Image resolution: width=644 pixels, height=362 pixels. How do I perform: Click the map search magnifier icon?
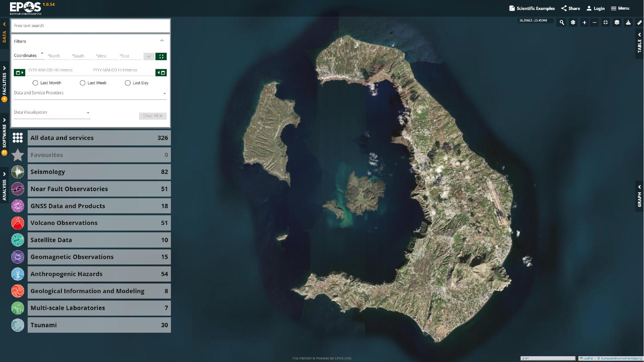562,23
